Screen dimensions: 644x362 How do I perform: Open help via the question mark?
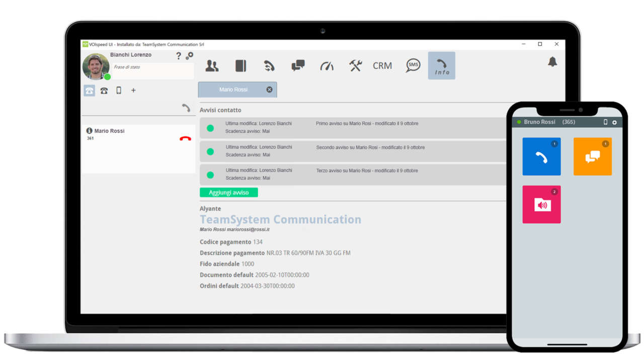pyautogui.click(x=178, y=56)
